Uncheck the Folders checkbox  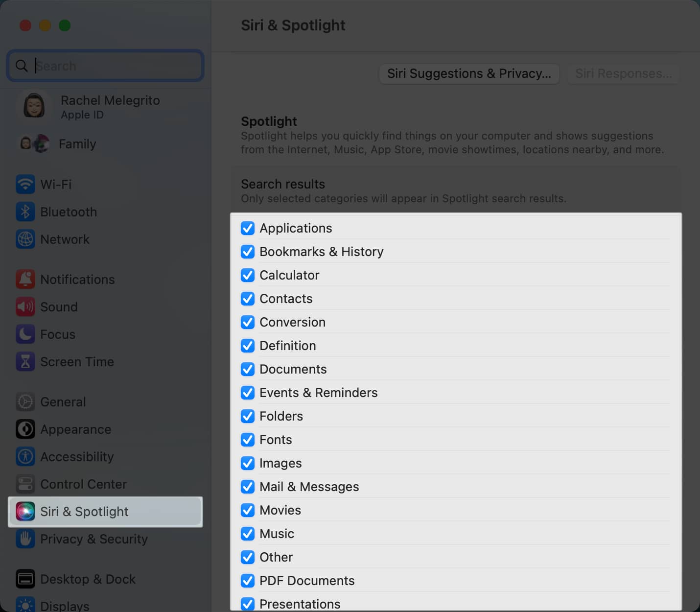248,416
